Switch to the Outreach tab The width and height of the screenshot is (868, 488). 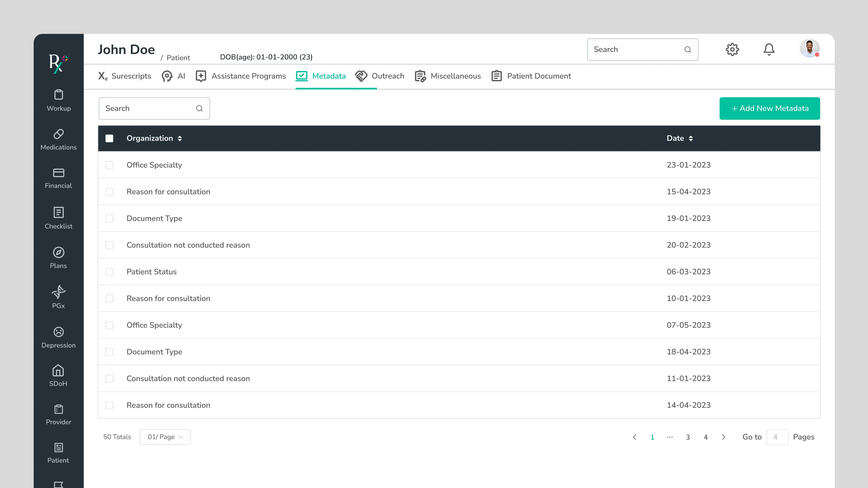(x=380, y=76)
